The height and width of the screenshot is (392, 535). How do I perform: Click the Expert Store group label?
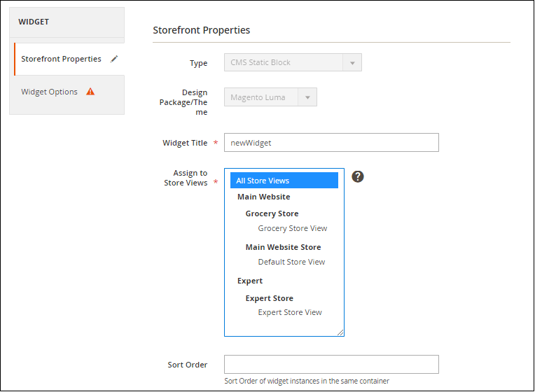269,298
